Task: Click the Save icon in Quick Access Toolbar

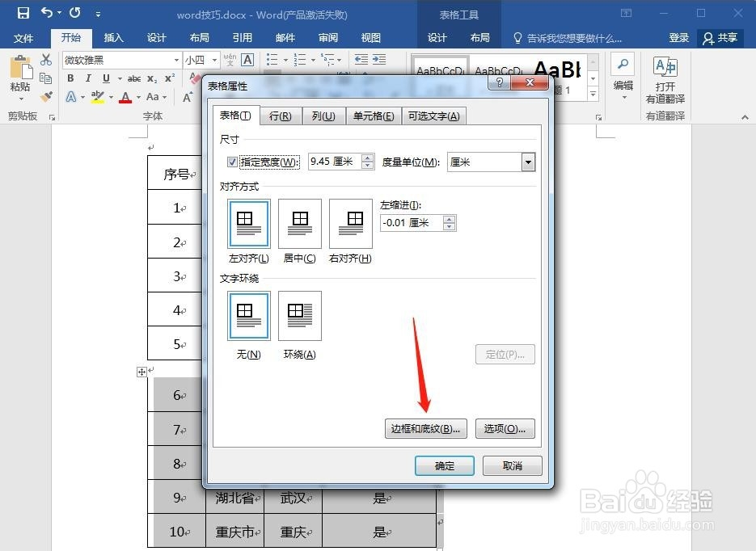Action: pyautogui.click(x=23, y=13)
